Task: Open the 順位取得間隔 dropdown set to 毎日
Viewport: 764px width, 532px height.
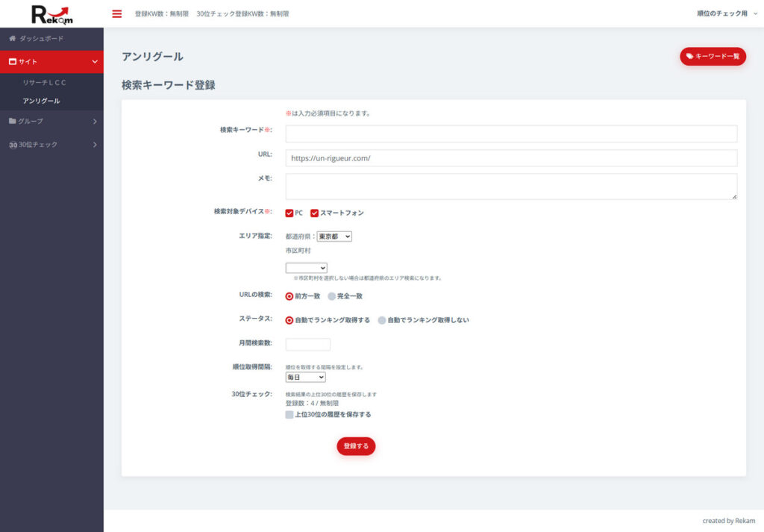Action: coord(305,378)
